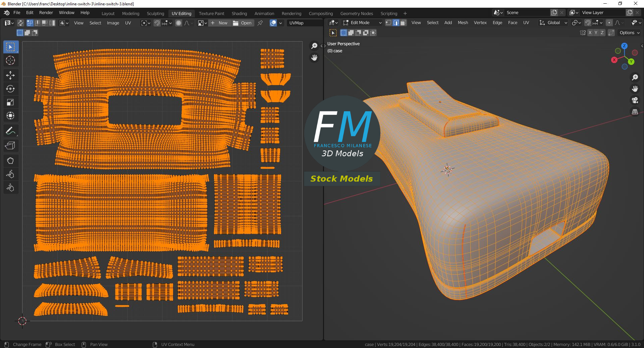Toggle camera view in 3D viewport
This screenshot has width=644, height=348.
click(635, 100)
